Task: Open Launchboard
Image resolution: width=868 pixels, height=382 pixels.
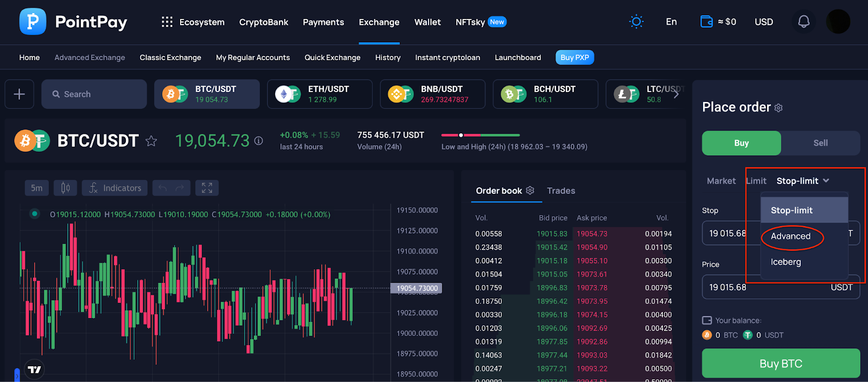Action: pyautogui.click(x=518, y=57)
